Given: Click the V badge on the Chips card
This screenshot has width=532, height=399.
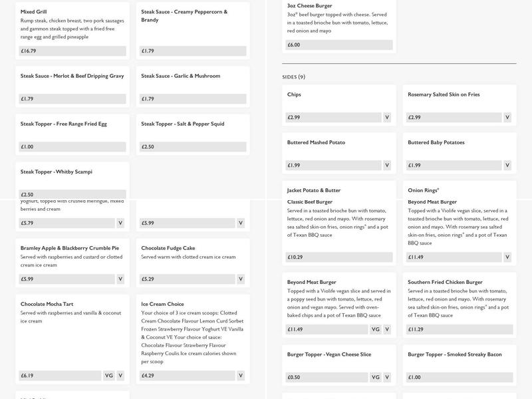Looking at the screenshot, I should click(387, 118).
